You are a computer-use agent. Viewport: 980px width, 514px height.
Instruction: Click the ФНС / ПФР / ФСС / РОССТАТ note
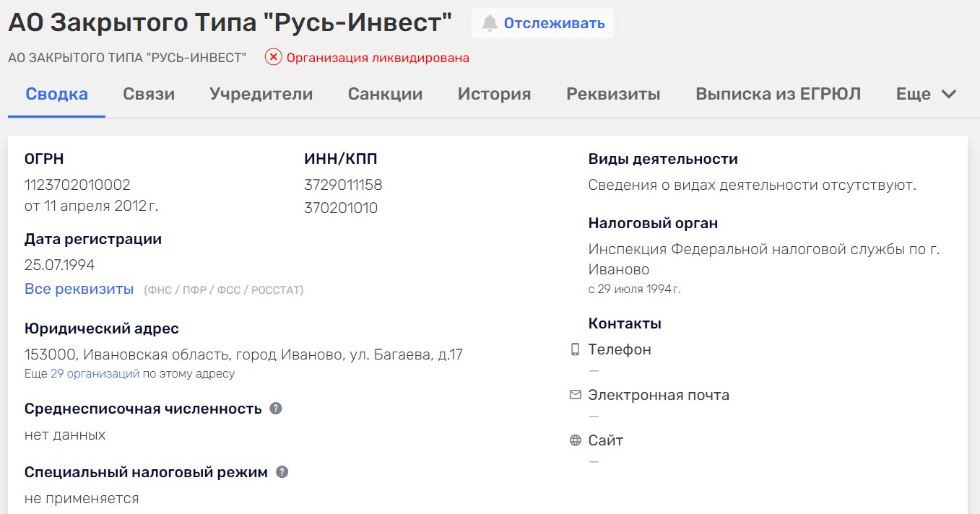coord(223,290)
